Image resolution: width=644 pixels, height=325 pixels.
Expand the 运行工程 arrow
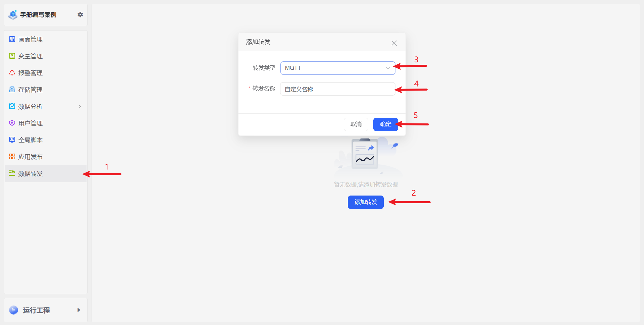pos(79,310)
